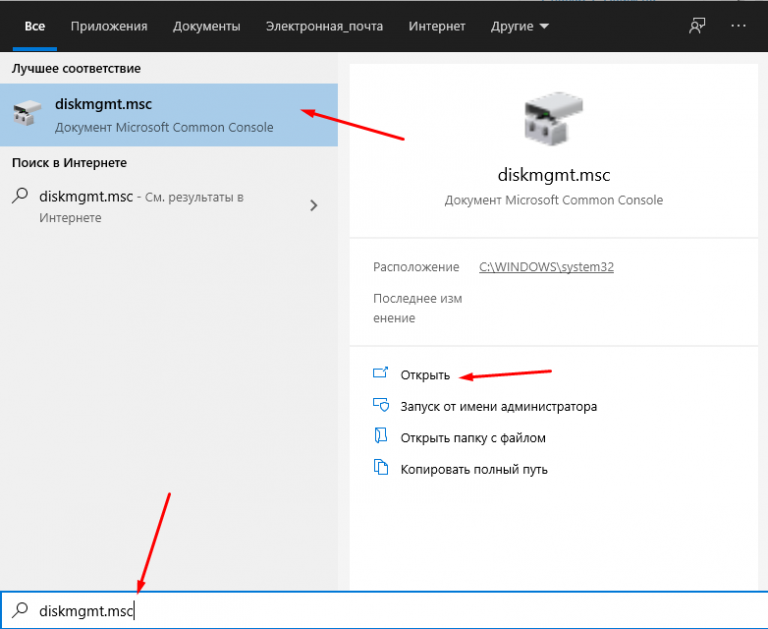This screenshot has height=629, width=768.
Task: Click the Копировать полный путь copy icon
Action: pos(380,468)
